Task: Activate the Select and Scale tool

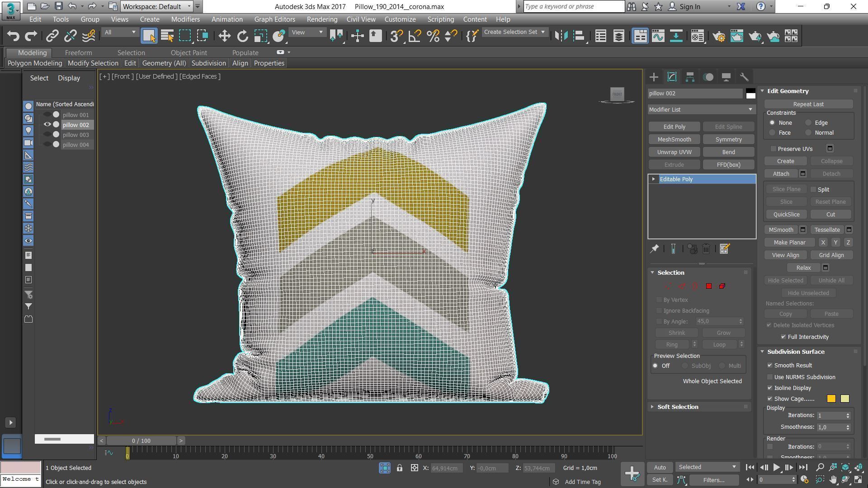Action: click(261, 36)
